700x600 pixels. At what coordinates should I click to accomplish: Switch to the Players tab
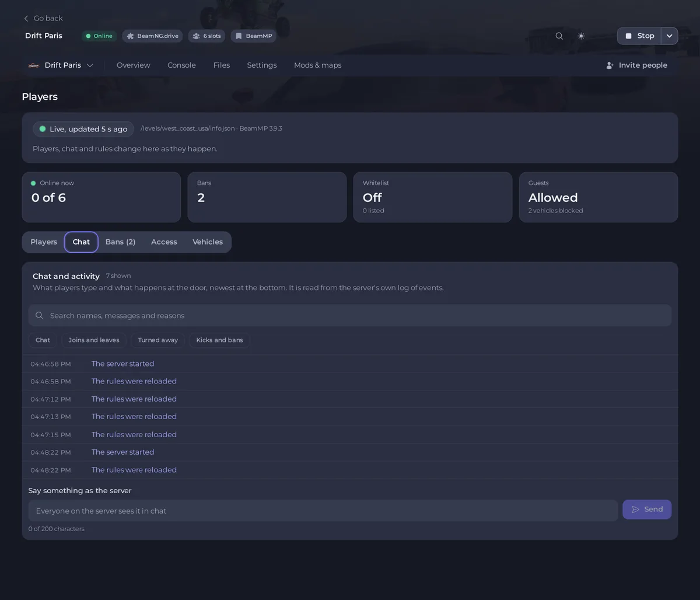pos(44,242)
